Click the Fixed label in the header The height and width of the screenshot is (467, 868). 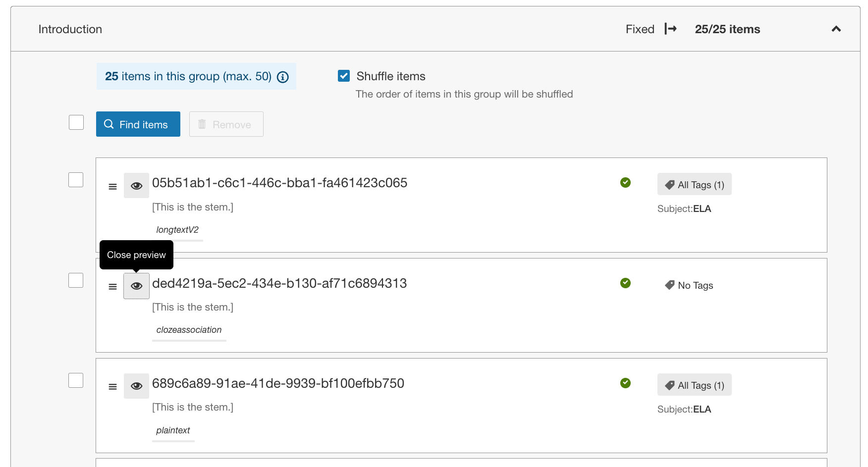click(x=640, y=29)
